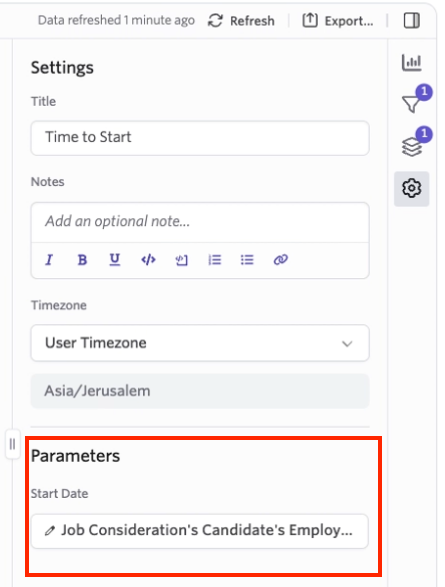The image size is (445, 587).
Task: Insert a link in Notes
Action: (x=280, y=259)
